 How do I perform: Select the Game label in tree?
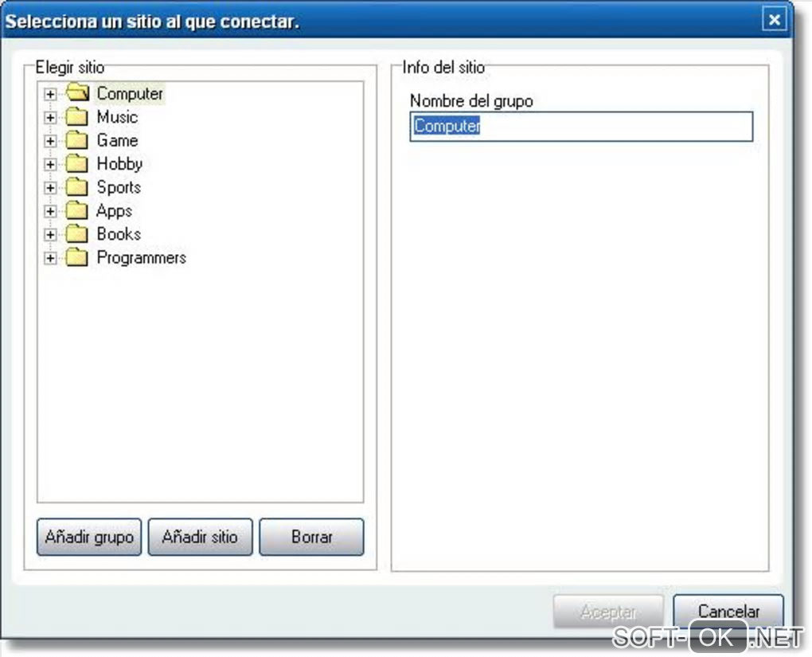pos(117,140)
